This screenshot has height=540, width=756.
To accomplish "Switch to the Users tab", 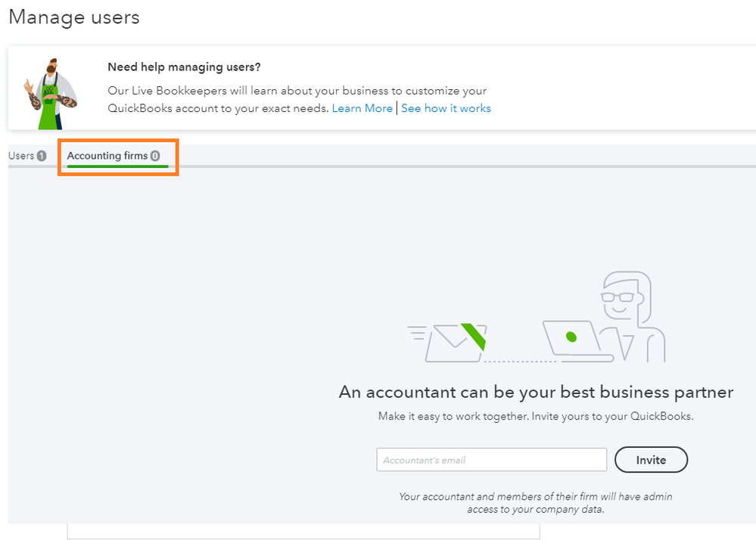I will tap(27, 156).
